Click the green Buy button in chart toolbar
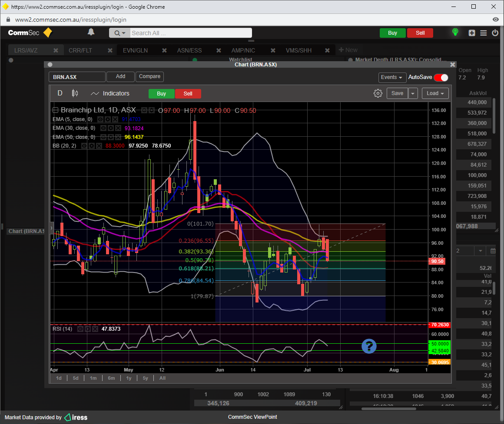Viewport: 504px width, 424px height. [161, 94]
